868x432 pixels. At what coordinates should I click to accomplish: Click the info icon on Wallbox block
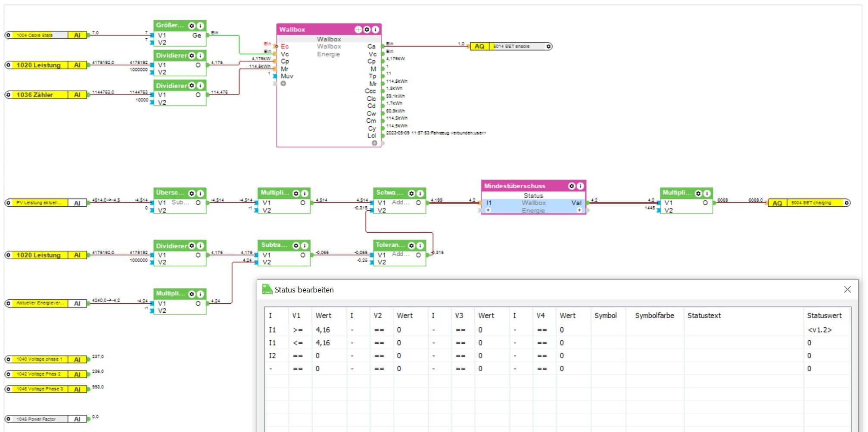tap(375, 29)
